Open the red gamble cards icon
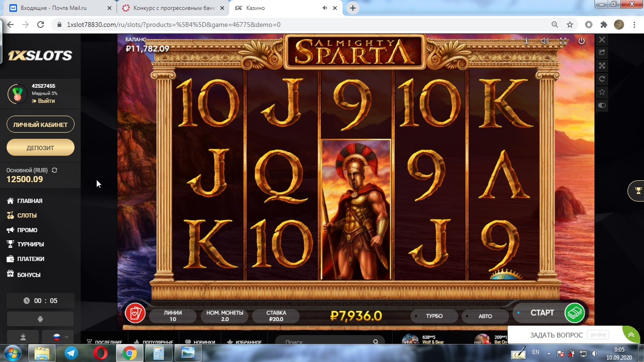Viewport: 644px width, 362px height. [x=135, y=313]
